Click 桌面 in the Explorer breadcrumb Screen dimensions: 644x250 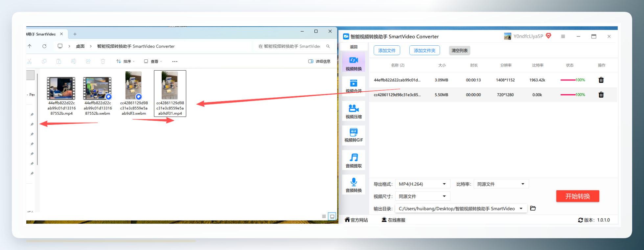click(80, 46)
